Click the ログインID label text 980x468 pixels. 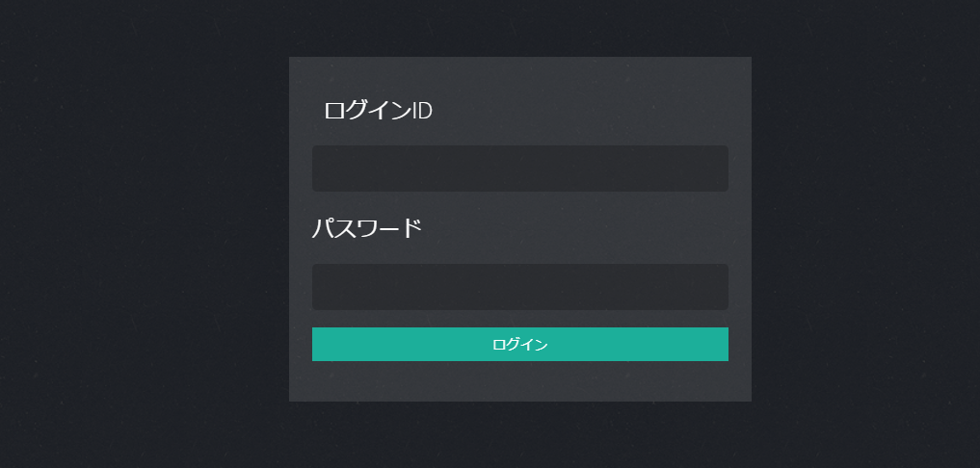[x=378, y=111]
